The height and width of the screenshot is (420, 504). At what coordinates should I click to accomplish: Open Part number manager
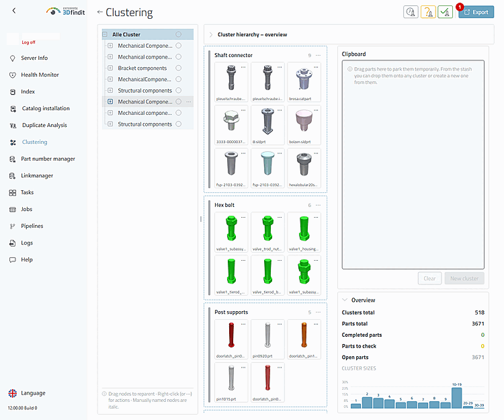[x=48, y=159]
